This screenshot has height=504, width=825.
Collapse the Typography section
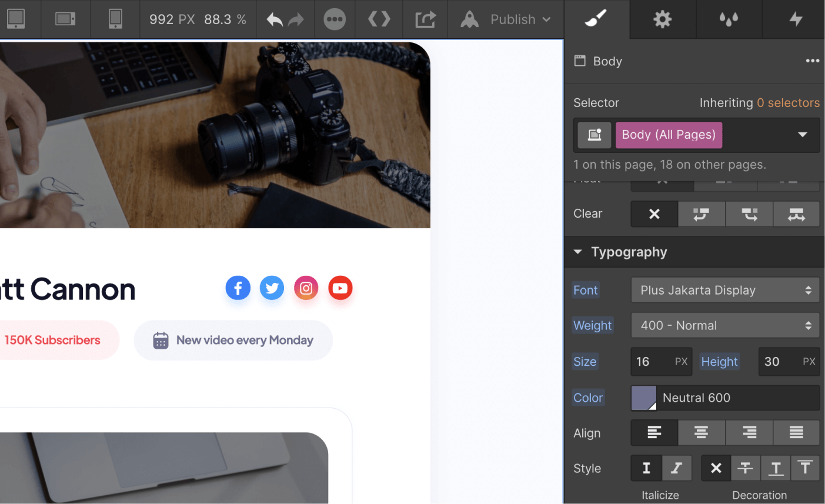point(577,252)
